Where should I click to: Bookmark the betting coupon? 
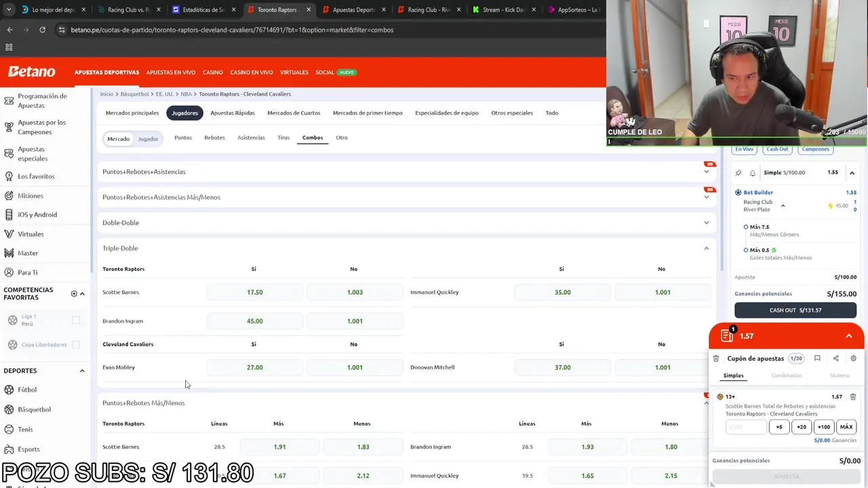point(817,359)
